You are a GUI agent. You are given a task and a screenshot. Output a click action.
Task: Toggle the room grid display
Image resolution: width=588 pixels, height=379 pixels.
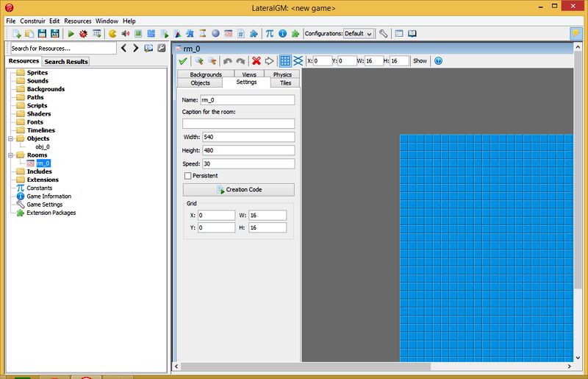pyautogui.click(x=285, y=61)
